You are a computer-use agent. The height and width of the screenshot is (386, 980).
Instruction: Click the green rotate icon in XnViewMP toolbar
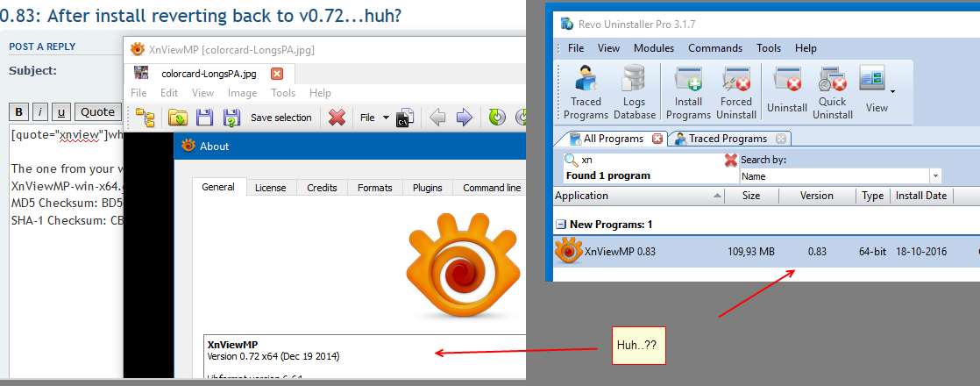click(497, 117)
